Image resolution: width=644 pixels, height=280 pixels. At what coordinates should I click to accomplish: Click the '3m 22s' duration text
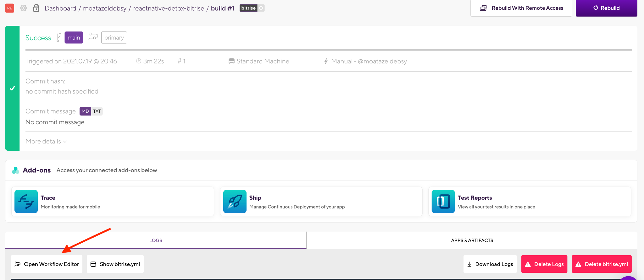(x=153, y=61)
